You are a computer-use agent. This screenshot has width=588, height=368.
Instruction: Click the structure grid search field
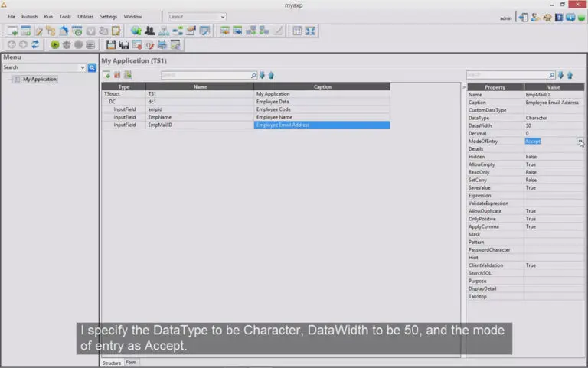(207, 75)
